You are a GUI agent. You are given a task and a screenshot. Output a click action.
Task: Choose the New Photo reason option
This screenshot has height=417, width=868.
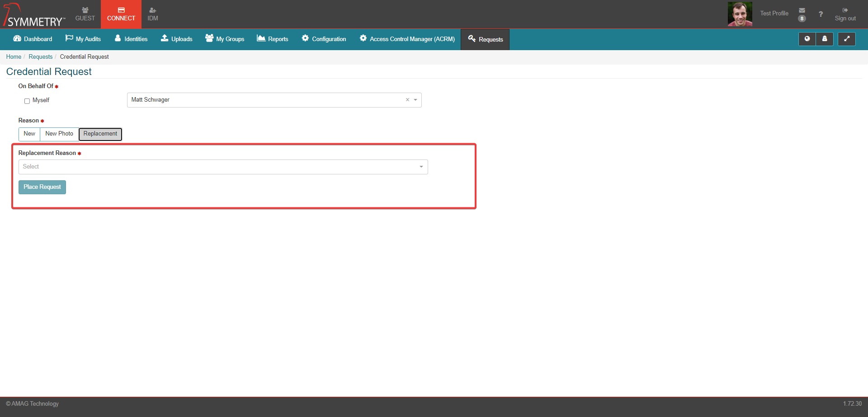(x=59, y=134)
